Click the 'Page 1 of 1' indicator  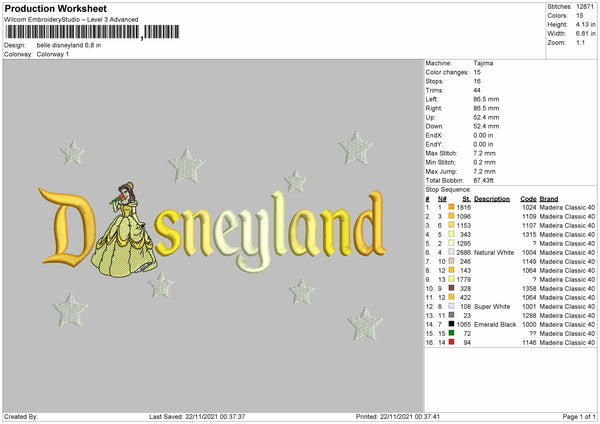(579, 416)
